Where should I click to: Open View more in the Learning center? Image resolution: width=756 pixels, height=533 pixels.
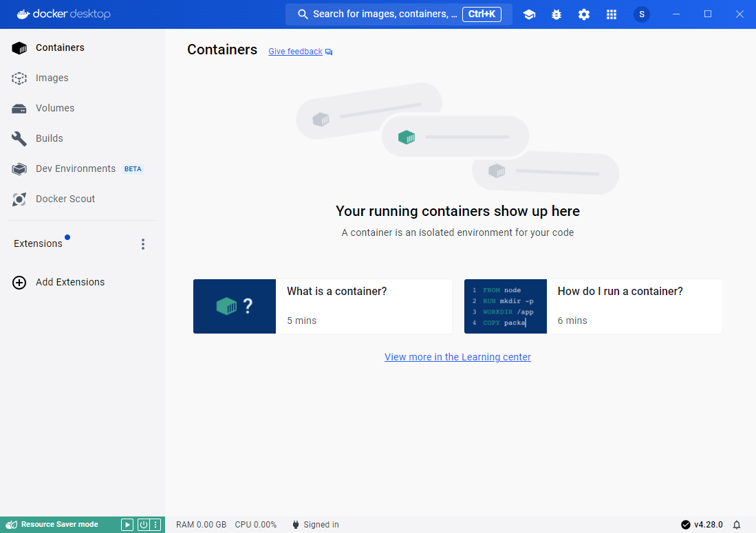point(457,357)
